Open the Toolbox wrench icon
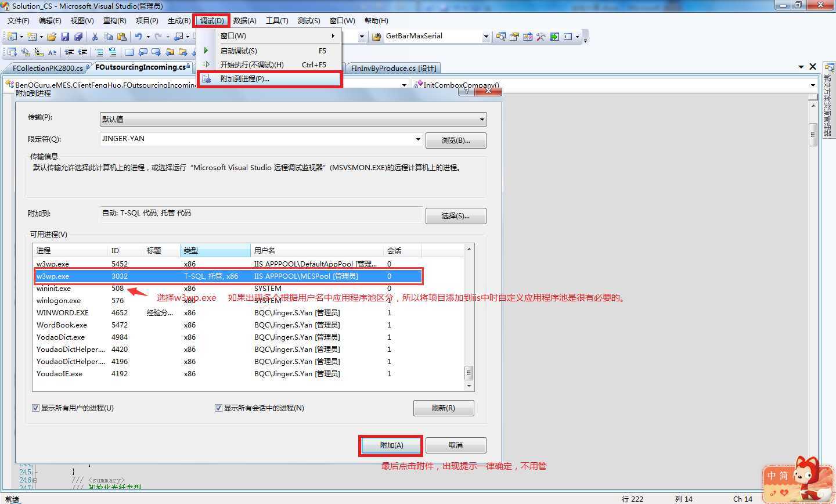This screenshot has height=504, width=836. coord(541,37)
